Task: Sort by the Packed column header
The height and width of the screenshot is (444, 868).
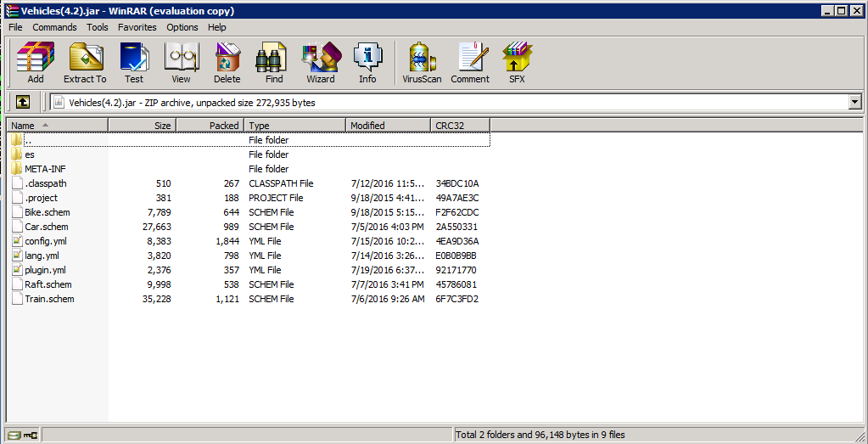Action: [210, 126]
